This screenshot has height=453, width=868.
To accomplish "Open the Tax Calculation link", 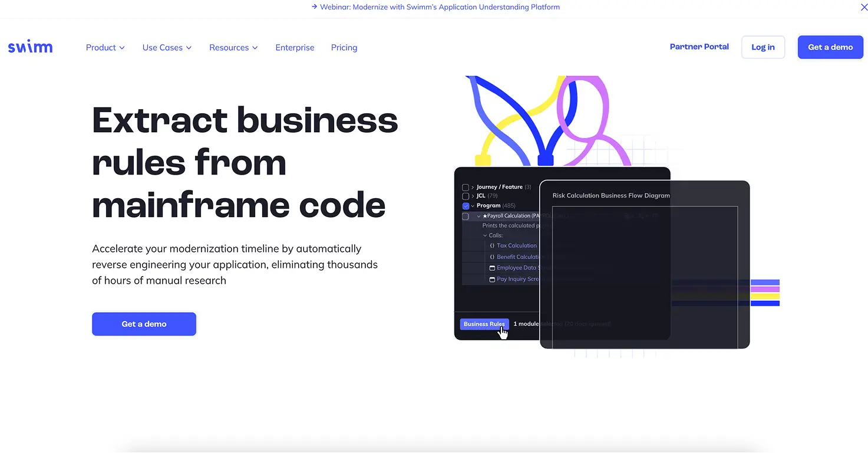I will (x=517, y=245).
